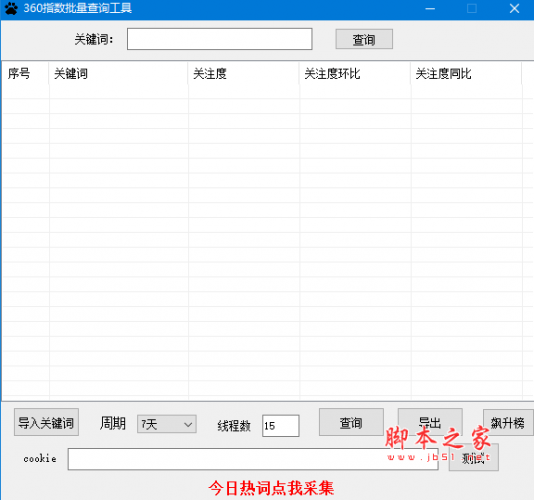Click the red 今日热词点我采集 link
The height and width of the screenshot is (500, 534).
point(271,488)
